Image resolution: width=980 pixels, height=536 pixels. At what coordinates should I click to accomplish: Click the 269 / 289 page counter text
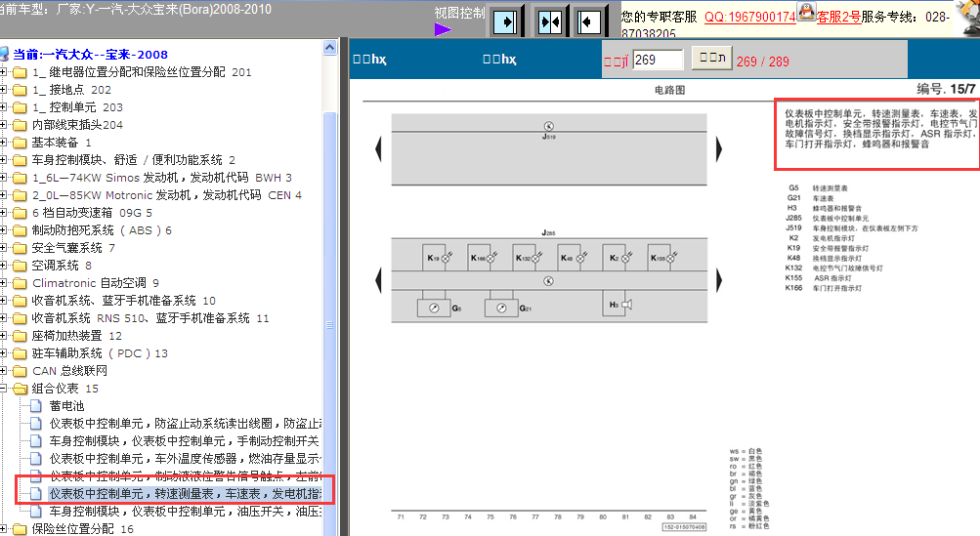point(762,62)
